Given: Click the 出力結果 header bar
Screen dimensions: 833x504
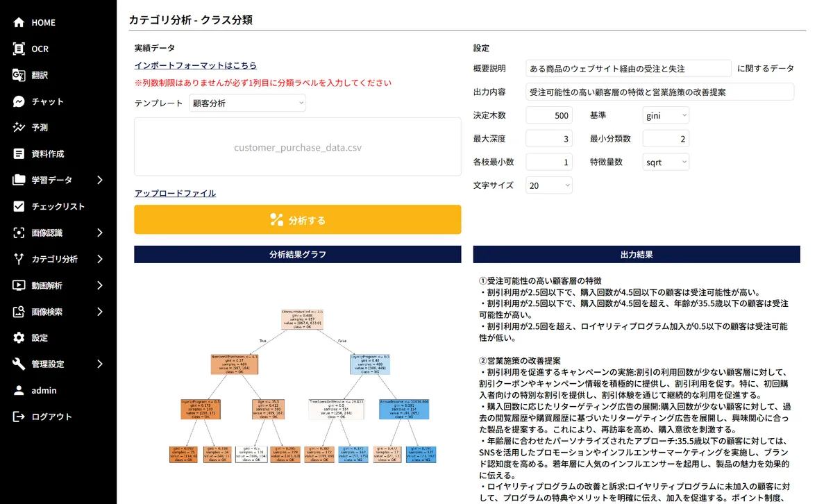Looking at the screenshot, I should (637, 255).
